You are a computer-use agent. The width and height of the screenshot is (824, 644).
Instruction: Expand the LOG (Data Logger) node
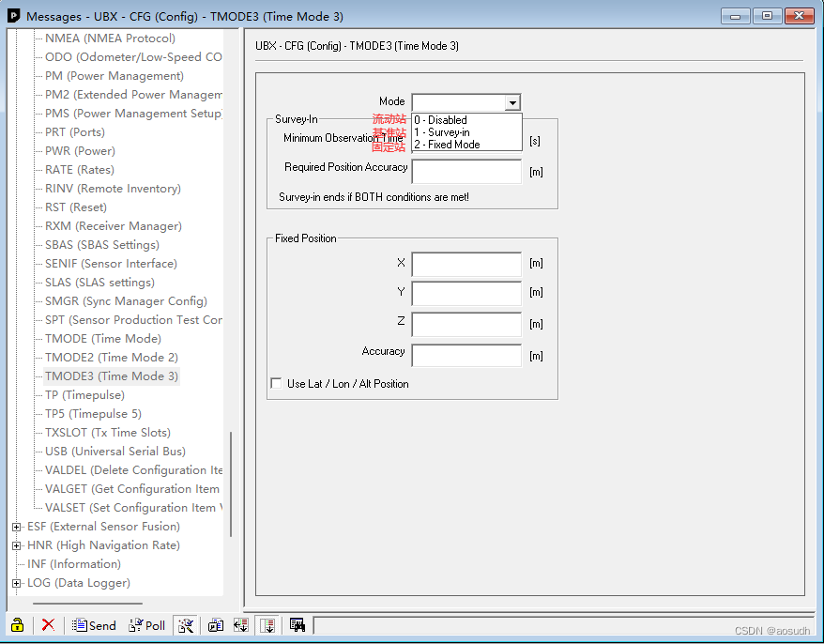(x=16, y=583)
